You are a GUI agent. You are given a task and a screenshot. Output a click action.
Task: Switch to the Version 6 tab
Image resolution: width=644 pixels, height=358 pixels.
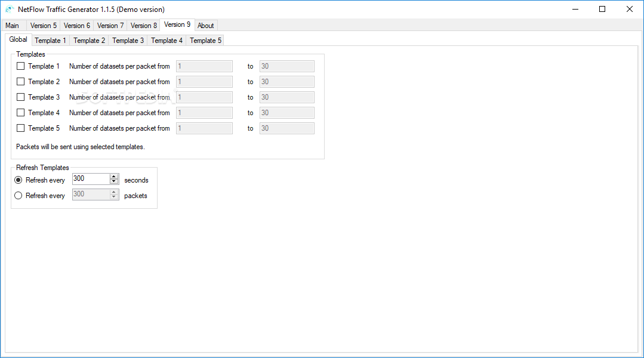(x=77, y=26)
